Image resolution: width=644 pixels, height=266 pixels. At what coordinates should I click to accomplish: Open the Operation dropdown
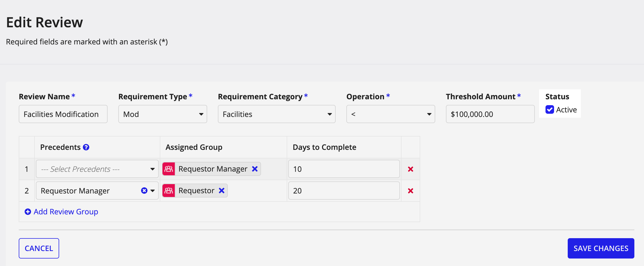click(391, 114)
